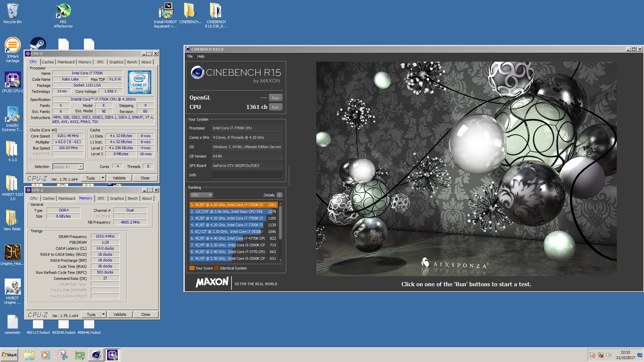Launch Unigine Heaven desktop shortcut
This screenshot has width=644, height=362.
point(12,254)
